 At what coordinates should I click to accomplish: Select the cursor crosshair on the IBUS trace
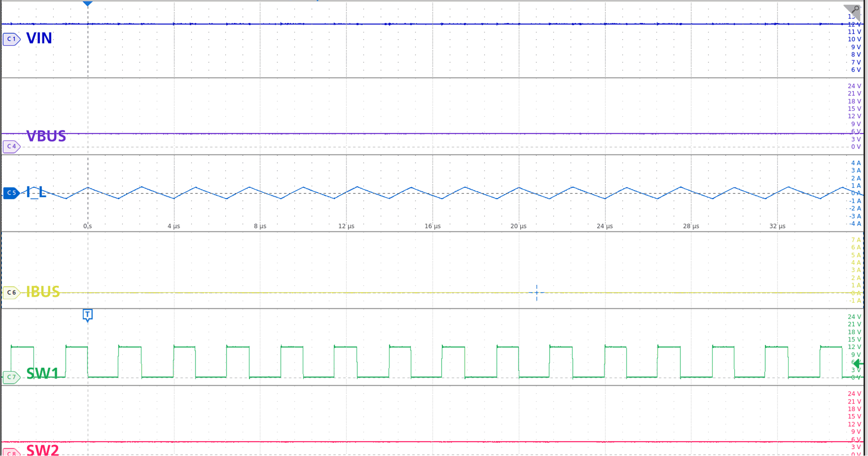click(537, 292)
